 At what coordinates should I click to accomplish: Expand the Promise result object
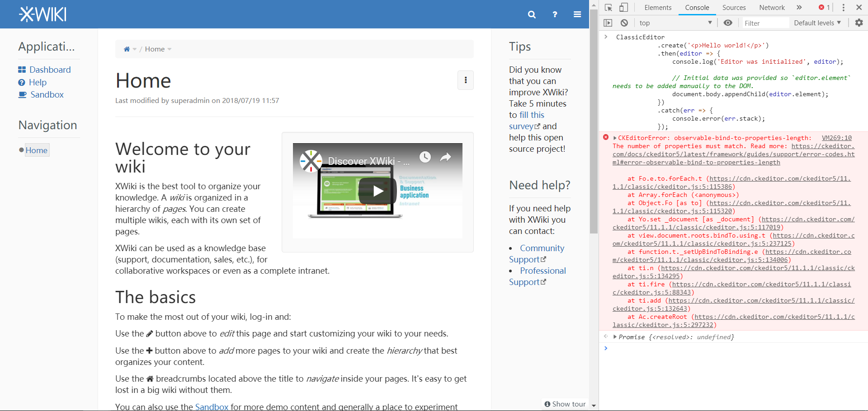[615, 337]
